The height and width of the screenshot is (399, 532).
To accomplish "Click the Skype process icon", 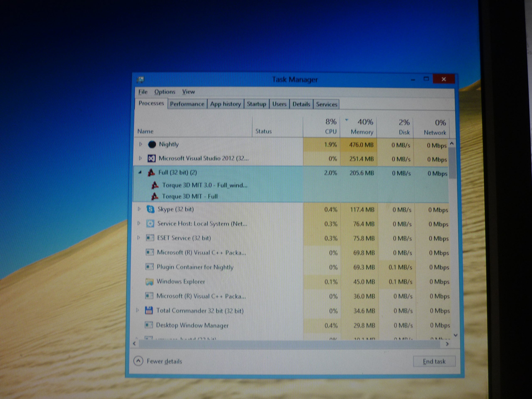I will (150, 209).
